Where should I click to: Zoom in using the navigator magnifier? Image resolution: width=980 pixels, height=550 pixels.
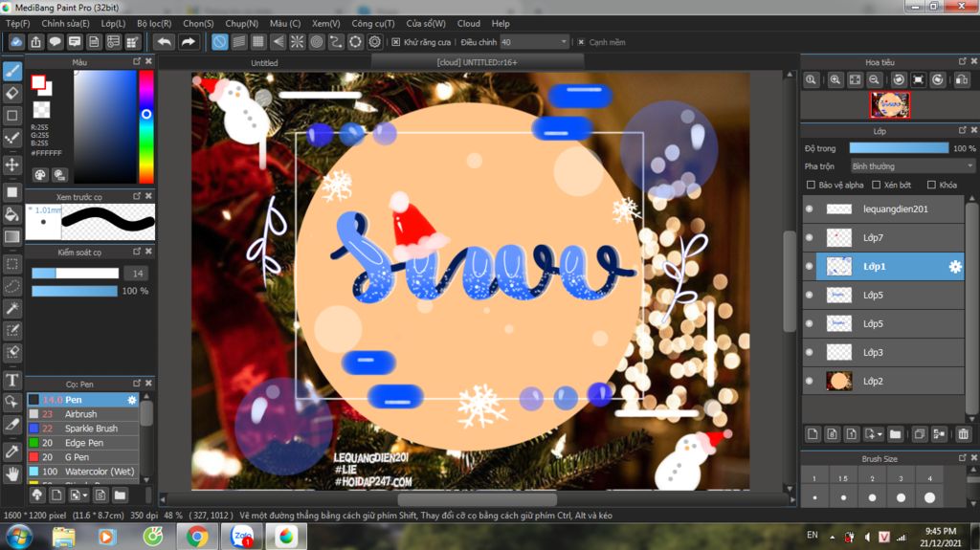[x=835, y=80]
